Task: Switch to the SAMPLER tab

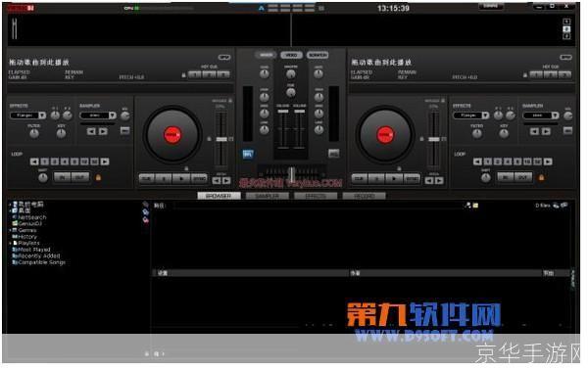Action: (268, 196)
